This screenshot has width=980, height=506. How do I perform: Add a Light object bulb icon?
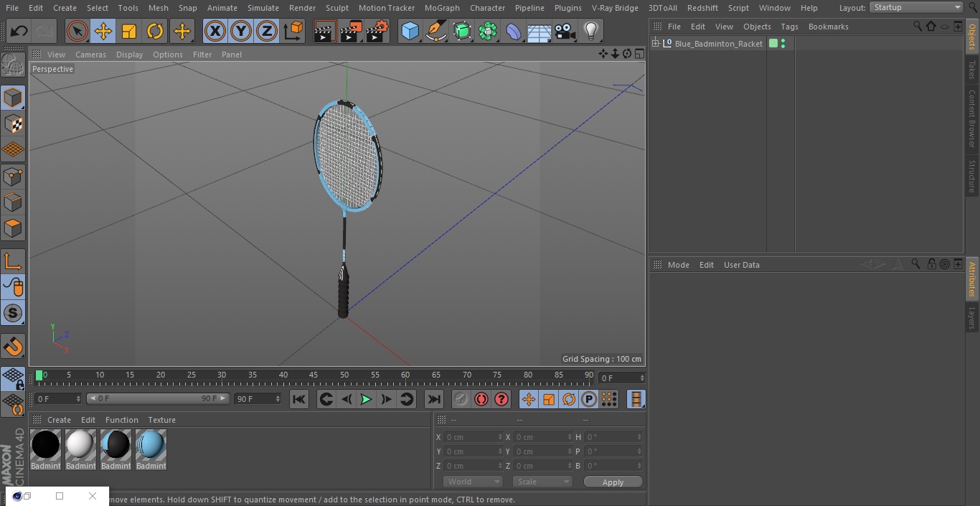[x=590, y=31]
